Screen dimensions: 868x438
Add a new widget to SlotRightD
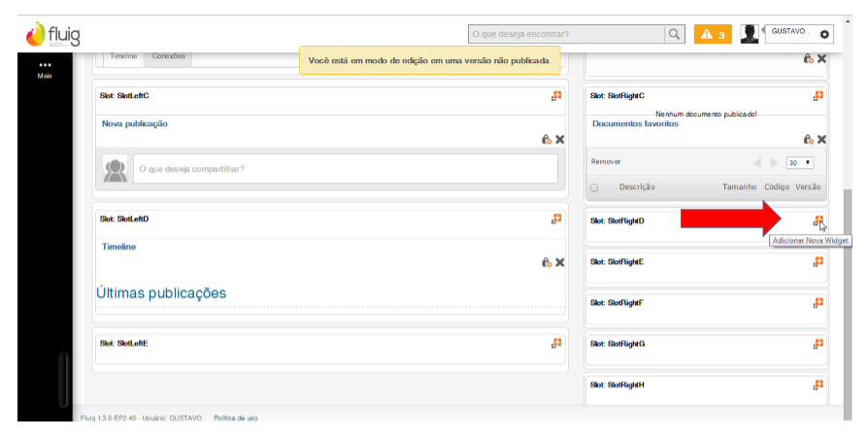(x=818, y=220)
